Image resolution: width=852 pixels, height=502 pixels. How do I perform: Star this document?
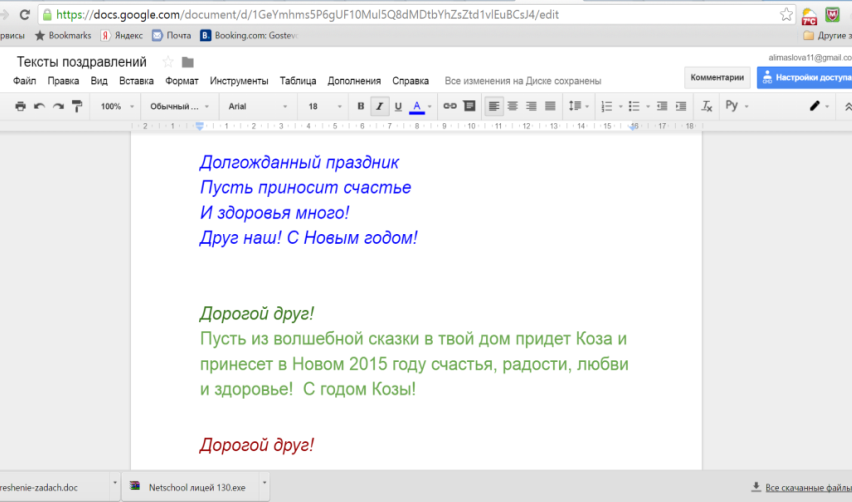click(168, 62)
